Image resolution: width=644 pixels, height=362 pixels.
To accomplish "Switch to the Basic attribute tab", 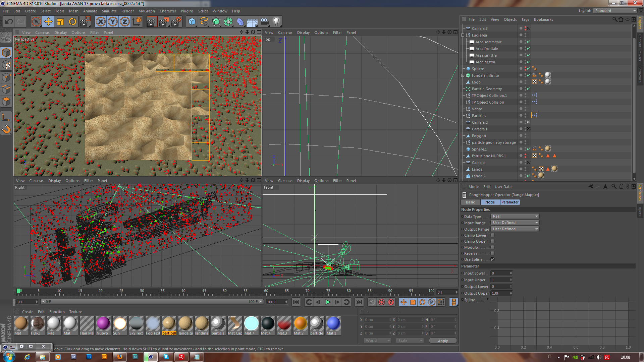I will coord(470,202).
